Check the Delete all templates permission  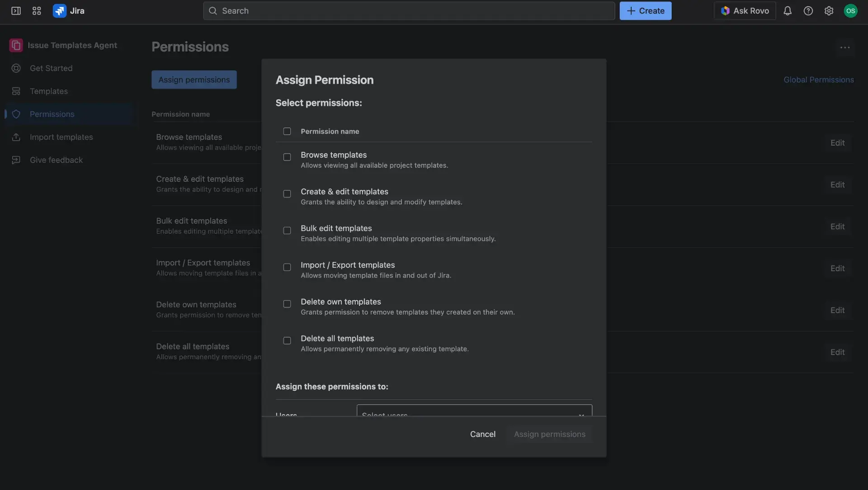tap(287, 340)
